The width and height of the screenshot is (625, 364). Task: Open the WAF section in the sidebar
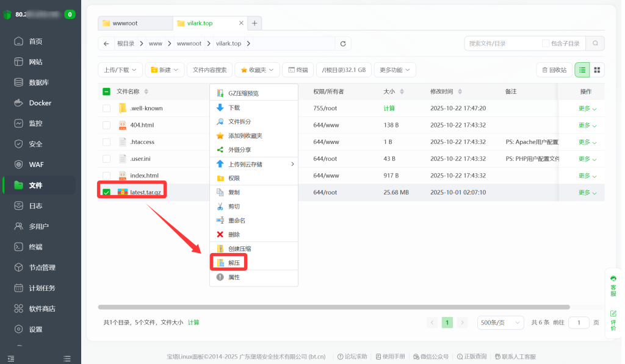point(37,164)
